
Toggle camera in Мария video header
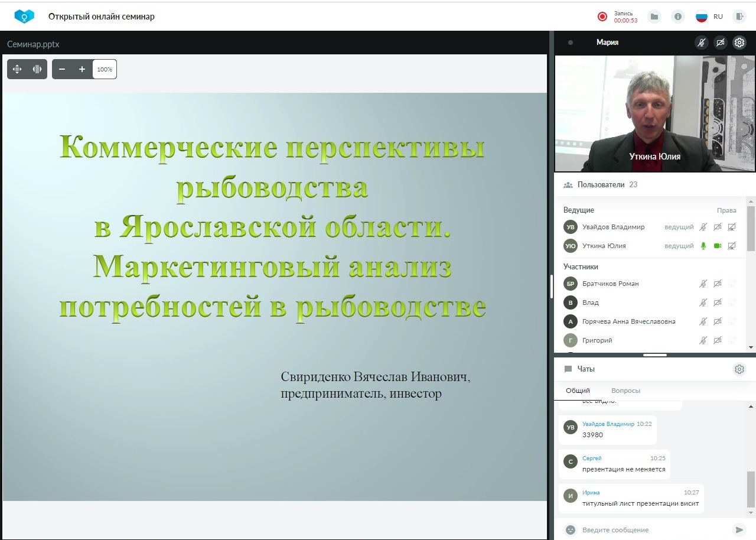pos(720,43)
